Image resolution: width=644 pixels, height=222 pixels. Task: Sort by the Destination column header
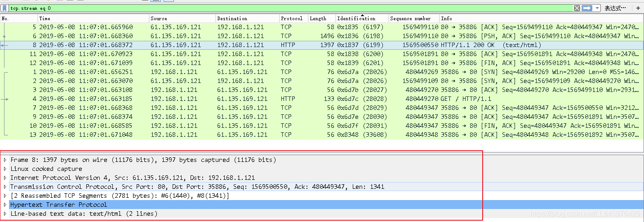coord(248,18)
